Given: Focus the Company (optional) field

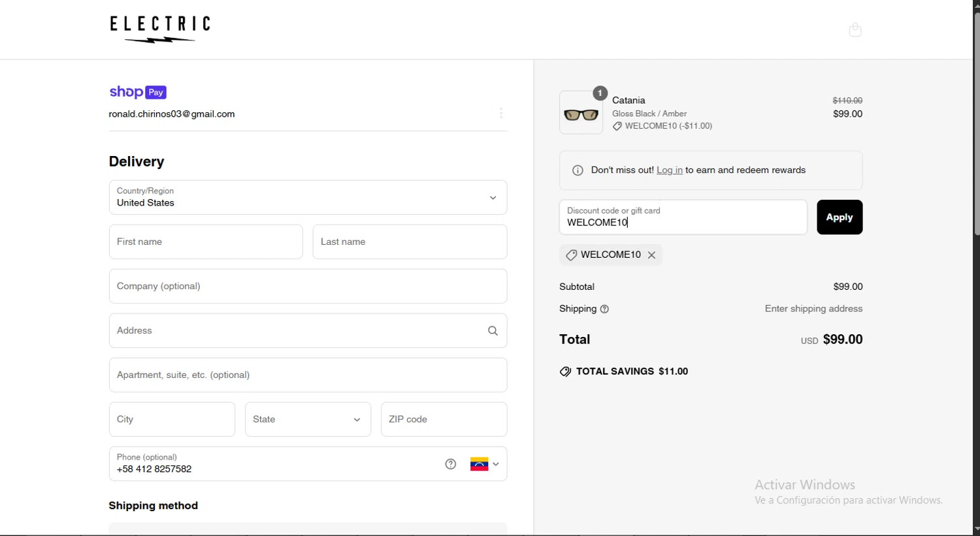Looking at the screenshot, I should [308, 287].
